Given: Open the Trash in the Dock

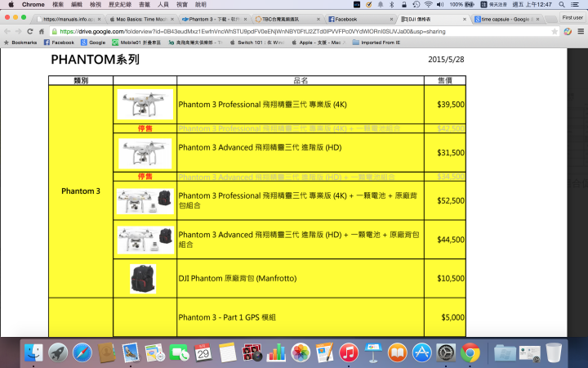Looking at the screenshot, I should click(554, 352).
